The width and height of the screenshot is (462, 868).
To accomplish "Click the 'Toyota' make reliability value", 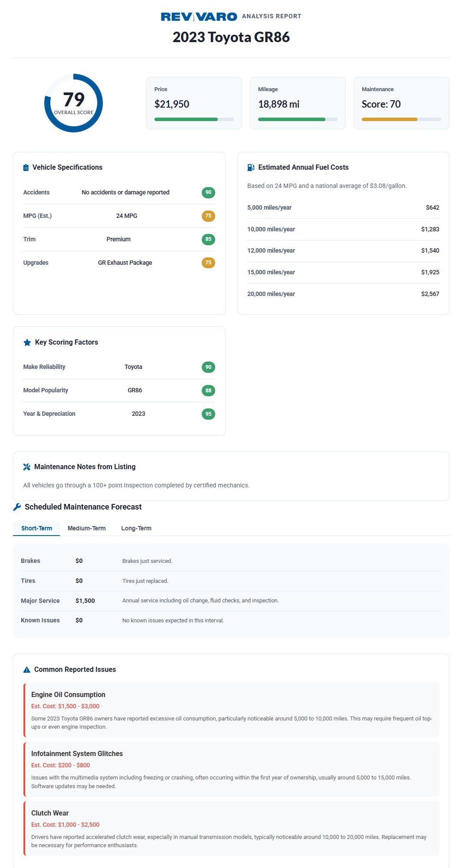I will [x=133, y=367].
